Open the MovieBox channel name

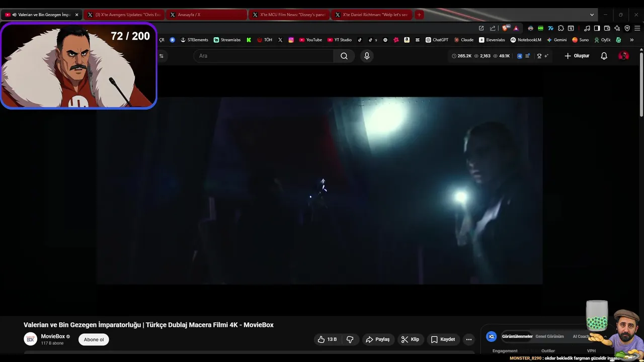(x=53, y=336)
